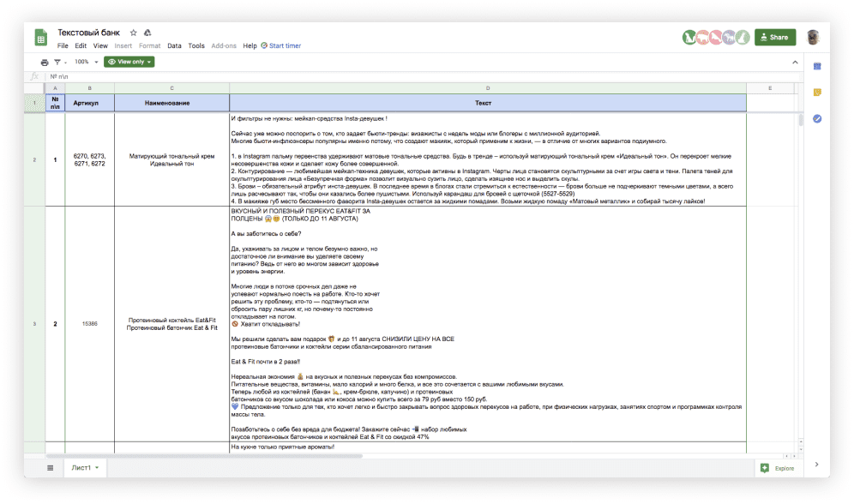Open the zoom 100% dropdown
The height and width of the screenshot is (504, 854).
[x=86, y=62]
